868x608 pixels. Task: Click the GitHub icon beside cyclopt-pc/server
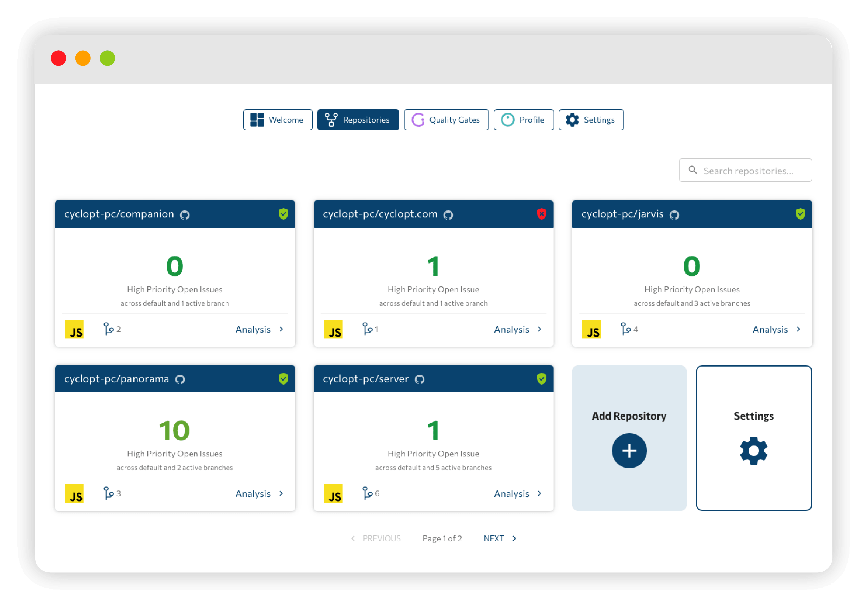419,380
